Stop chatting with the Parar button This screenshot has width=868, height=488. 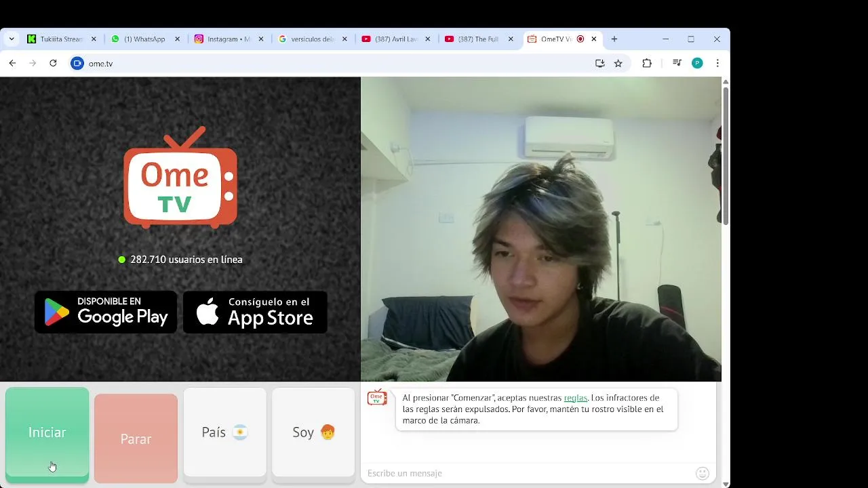tap(136, 439)
